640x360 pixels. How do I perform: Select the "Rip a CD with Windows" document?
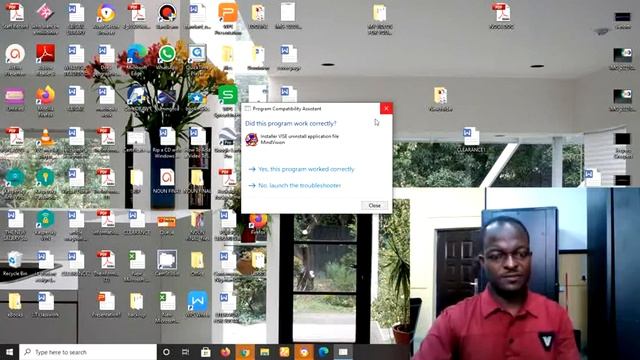click(x=167, y=142)
